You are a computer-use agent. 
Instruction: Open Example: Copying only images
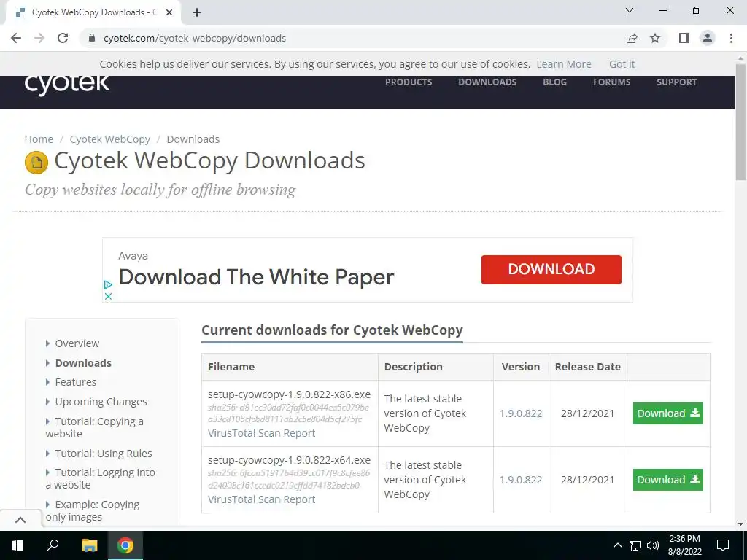(x=93, y=510)
